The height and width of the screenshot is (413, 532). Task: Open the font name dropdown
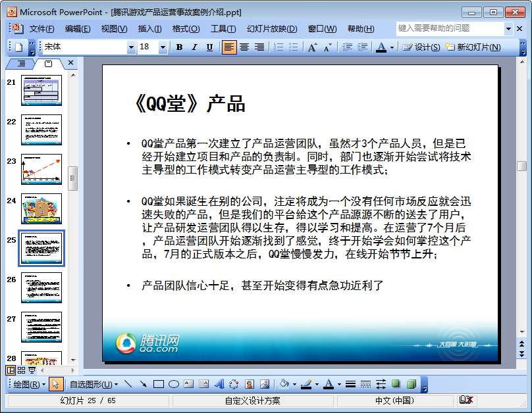coord(131,47)
